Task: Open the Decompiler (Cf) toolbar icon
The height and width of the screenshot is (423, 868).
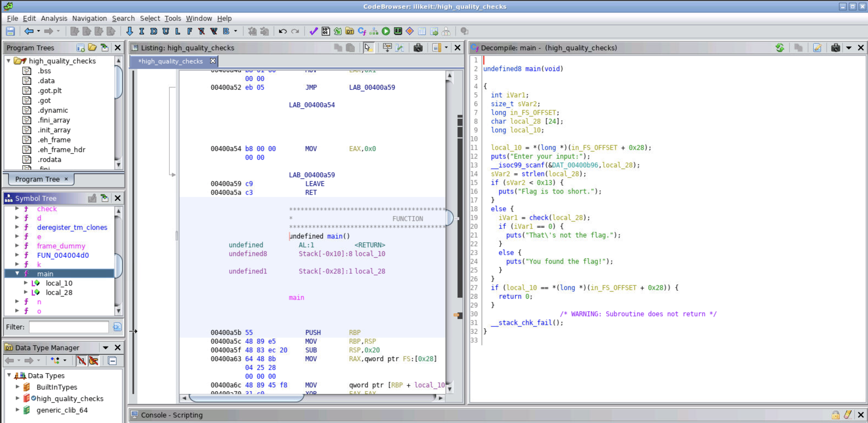Action: 362,31
